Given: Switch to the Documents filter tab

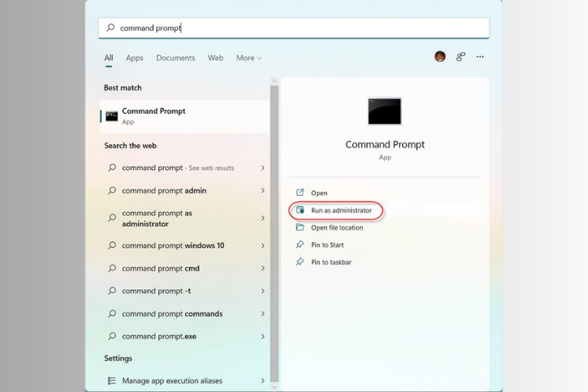Looking at the screenshot, I should [x=176, y=58].
